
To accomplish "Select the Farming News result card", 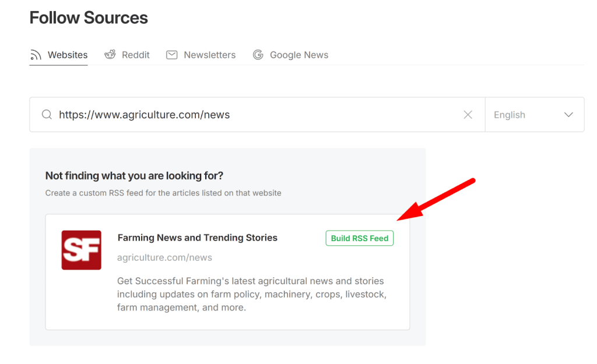I will pyautogui.click(x=227, y=272).
